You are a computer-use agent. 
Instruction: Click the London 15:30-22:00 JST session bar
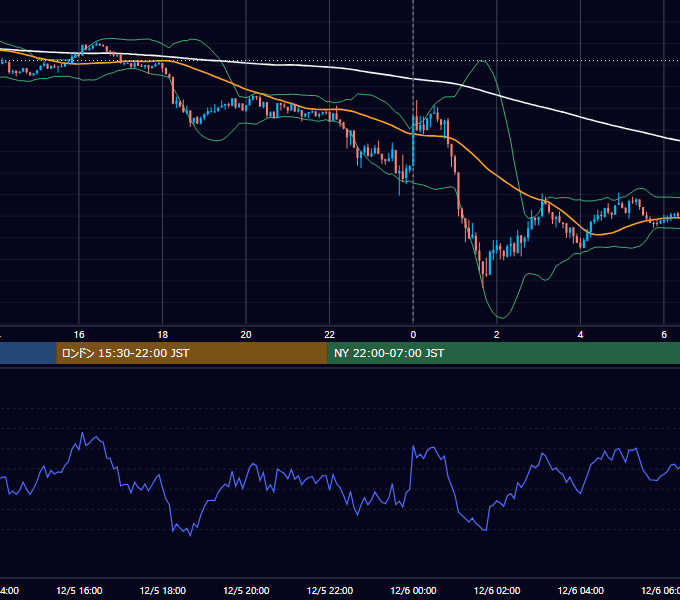point(192,353)
